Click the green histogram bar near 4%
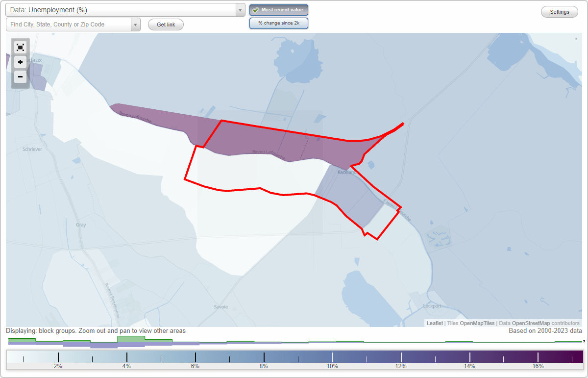Viewport: 588px width, 378px height. point(131,339)
